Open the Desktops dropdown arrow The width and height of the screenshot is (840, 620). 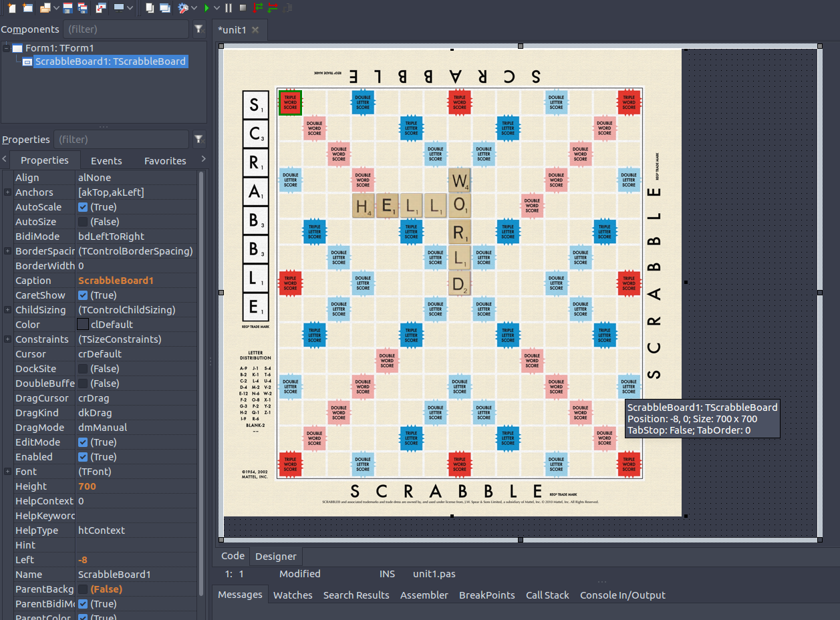(130, 8)
